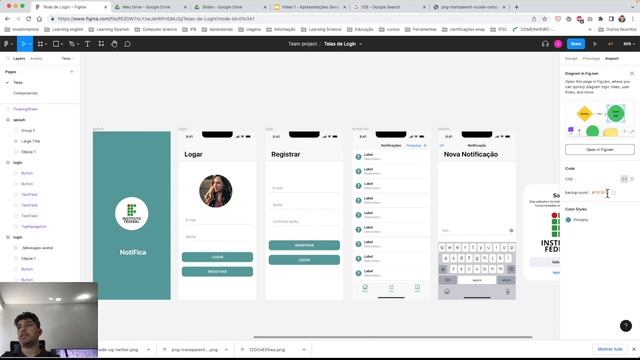Switch to the Inspect tab
This screenshot has height=360, width=640.
611,58
